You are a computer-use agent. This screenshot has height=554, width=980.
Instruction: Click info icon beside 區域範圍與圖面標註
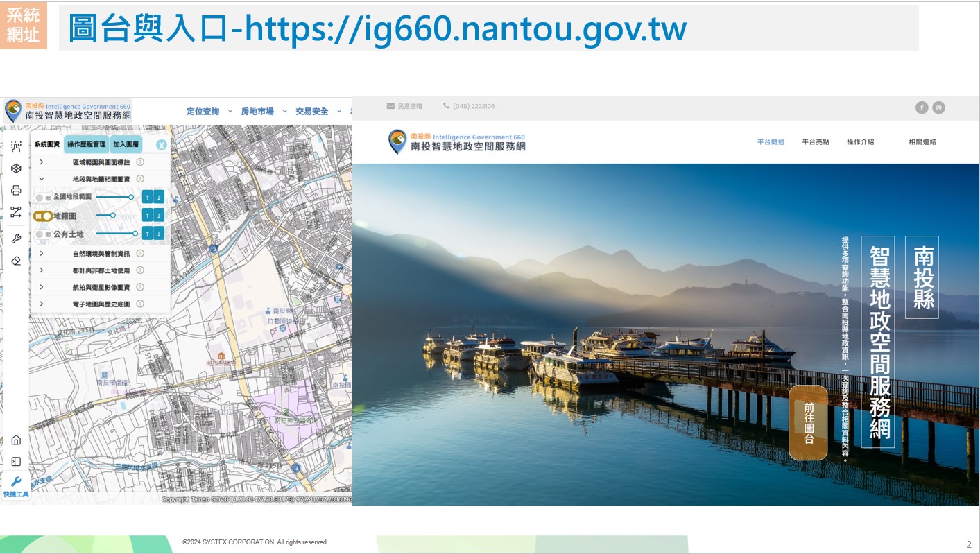[140, 162]
